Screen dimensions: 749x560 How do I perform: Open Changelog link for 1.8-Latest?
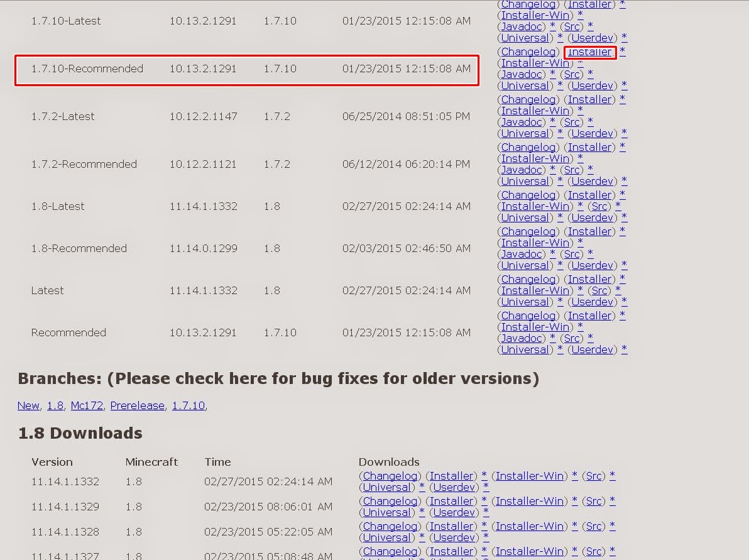tap(528, 195)
